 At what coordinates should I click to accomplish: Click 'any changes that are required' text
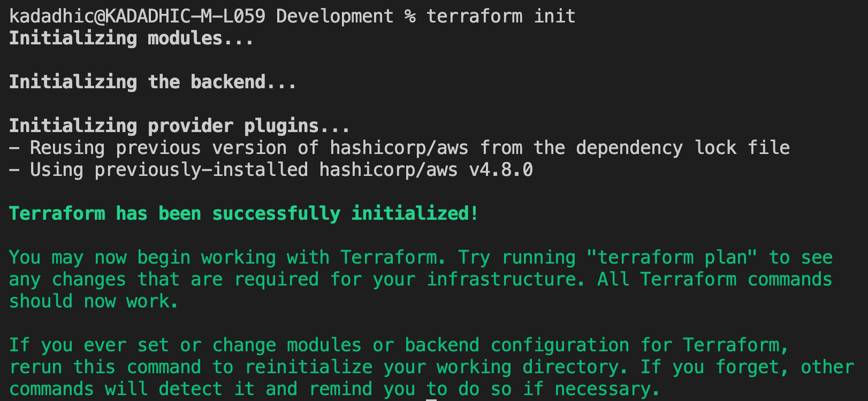tap(164, 279)
